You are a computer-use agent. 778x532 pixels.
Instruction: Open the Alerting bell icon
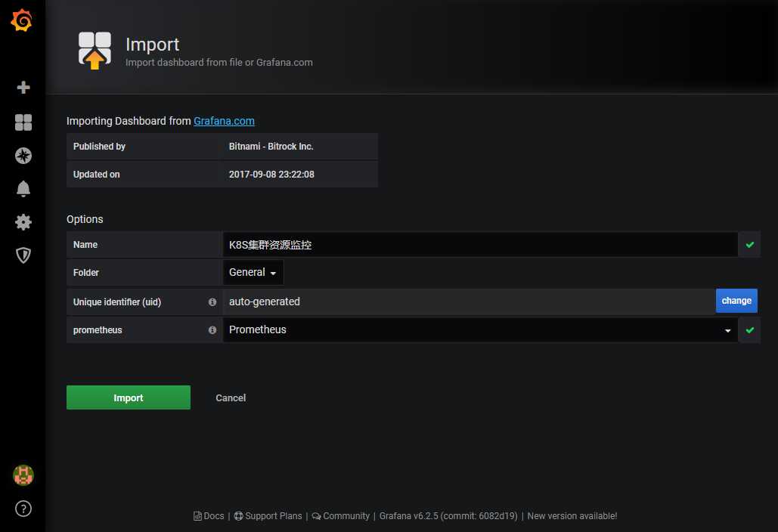point(23,189)
